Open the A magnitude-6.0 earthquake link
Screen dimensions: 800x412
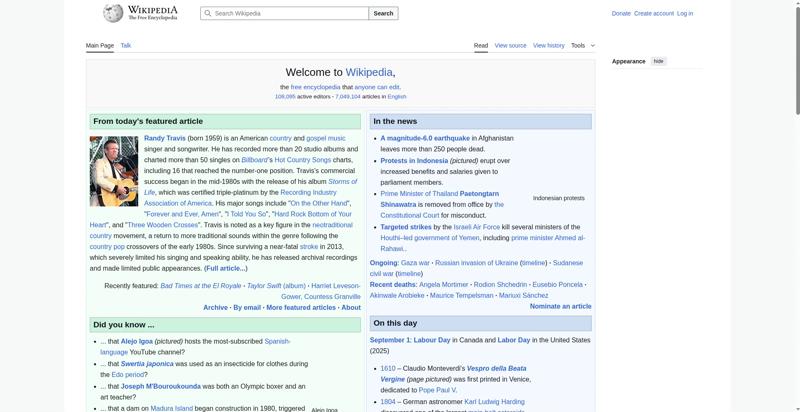tap(425, 138)
